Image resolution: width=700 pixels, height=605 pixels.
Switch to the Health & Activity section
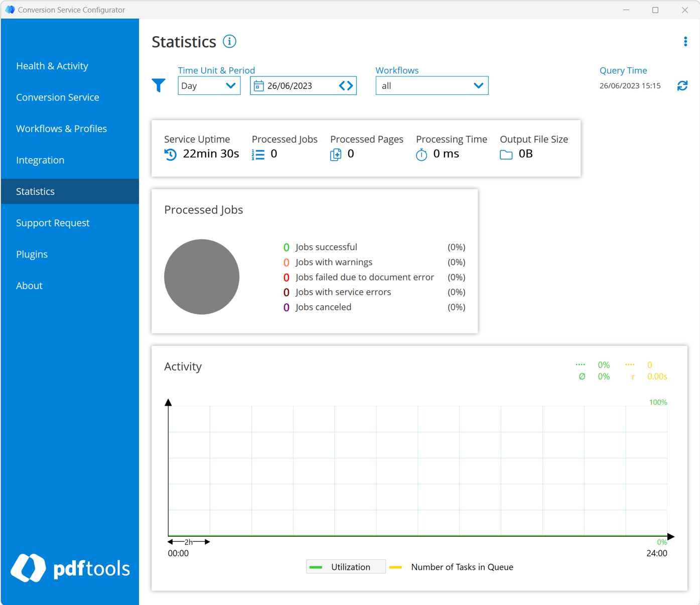(52, 66)
